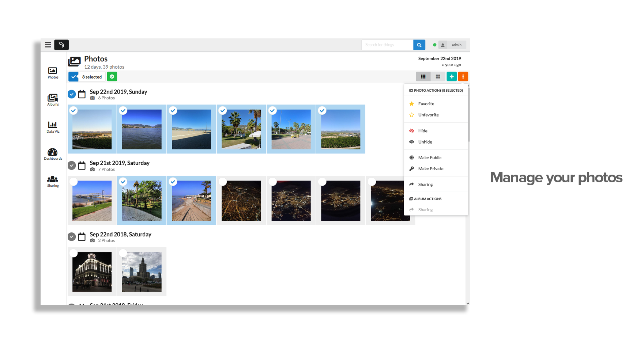This screenshot has width=644, height=342.
Task: Click the app logo icon
Action: (x=61, y=45)
